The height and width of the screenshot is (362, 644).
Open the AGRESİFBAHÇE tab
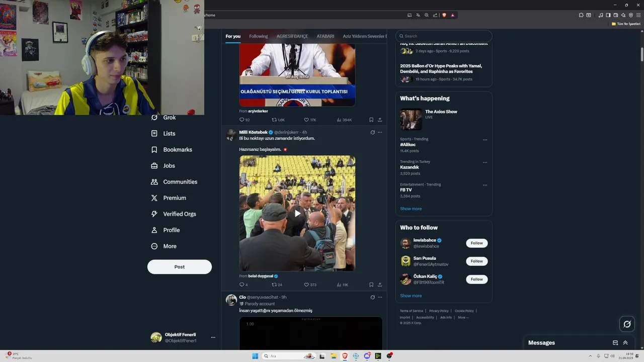[x=292, y=36]
